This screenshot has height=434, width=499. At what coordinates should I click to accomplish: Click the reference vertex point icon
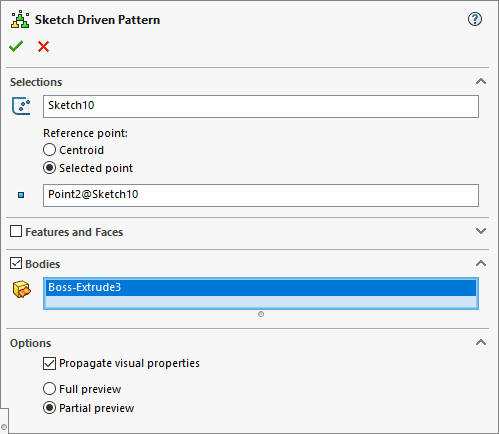21,195
